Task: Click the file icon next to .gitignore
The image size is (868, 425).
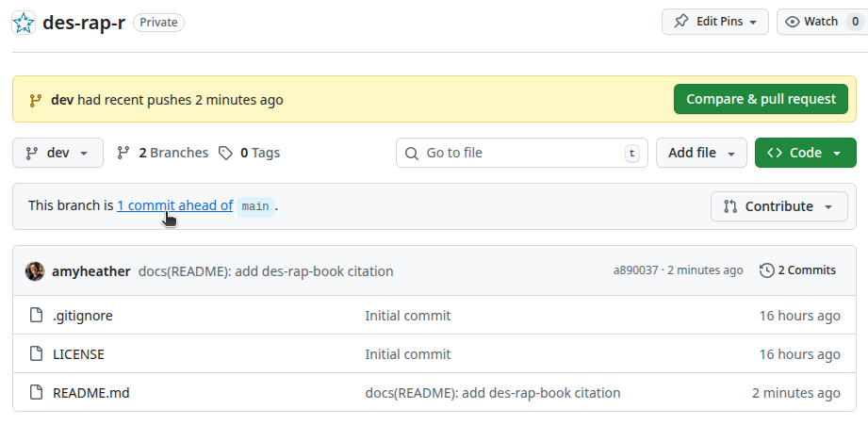Action: (37, 316)
